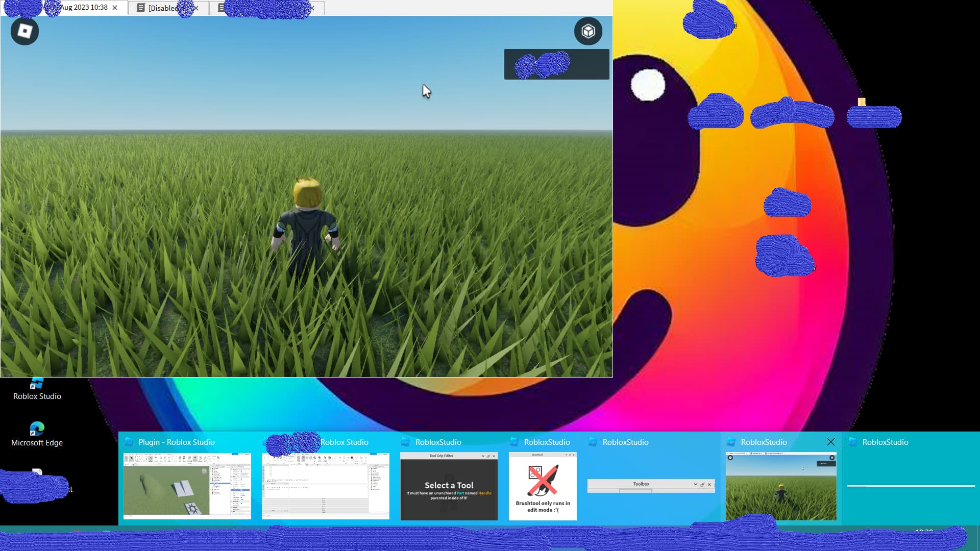980x551 pixels.
Task: Click the script icon on [Disabled] tab
Action: pos(141,8)
